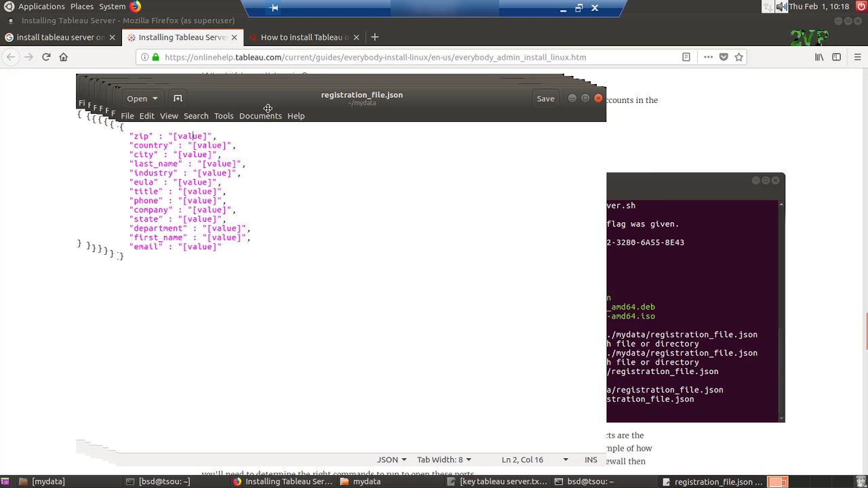The image size is (868, 488).
Task: Open [key tableau server.txt] taskbar item
Action: pos(497,481)
